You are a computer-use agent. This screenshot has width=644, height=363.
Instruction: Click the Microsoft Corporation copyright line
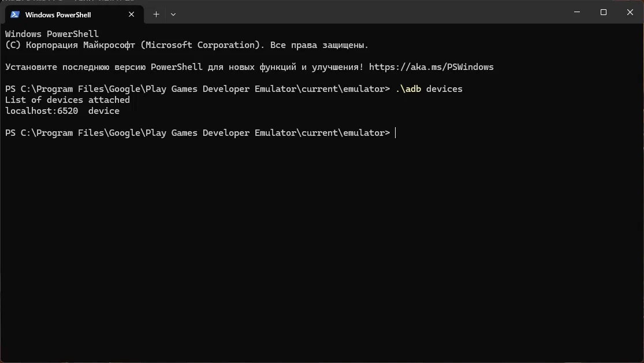tap(187, 45)
